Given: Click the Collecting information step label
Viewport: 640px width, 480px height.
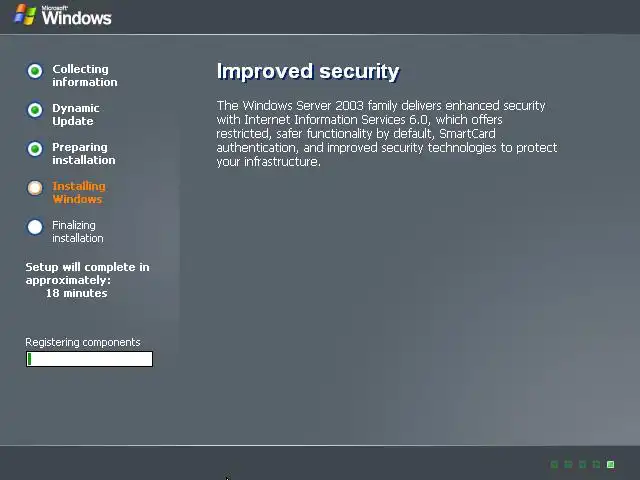Looking at the screenshot, I should (x=84, y=76).
